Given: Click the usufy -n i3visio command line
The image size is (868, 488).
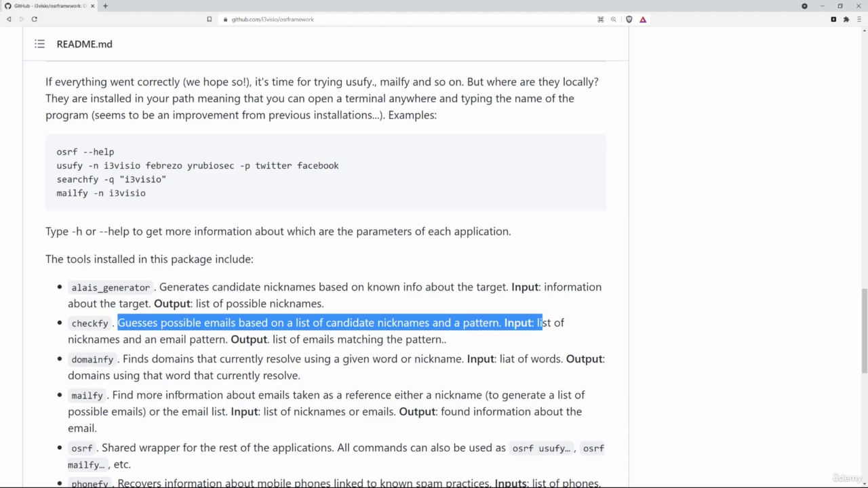Looking at the screenshot, I should coord(197,165).
